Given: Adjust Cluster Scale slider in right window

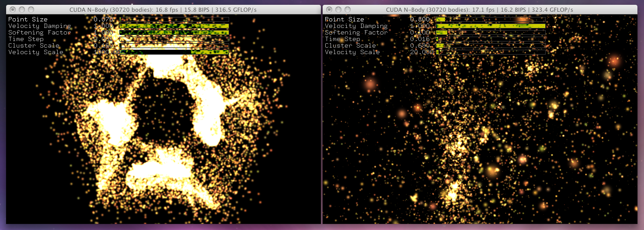Looking at the screenshot, I should point(491,46).
